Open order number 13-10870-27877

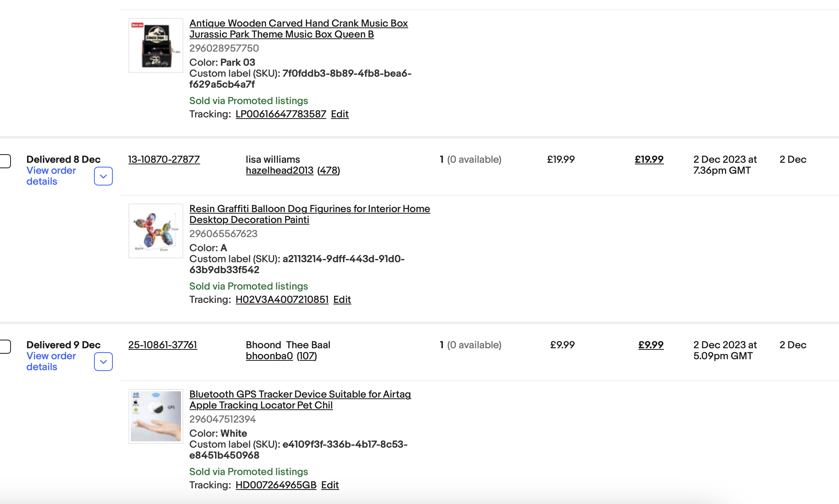click(x=164, y=160)
